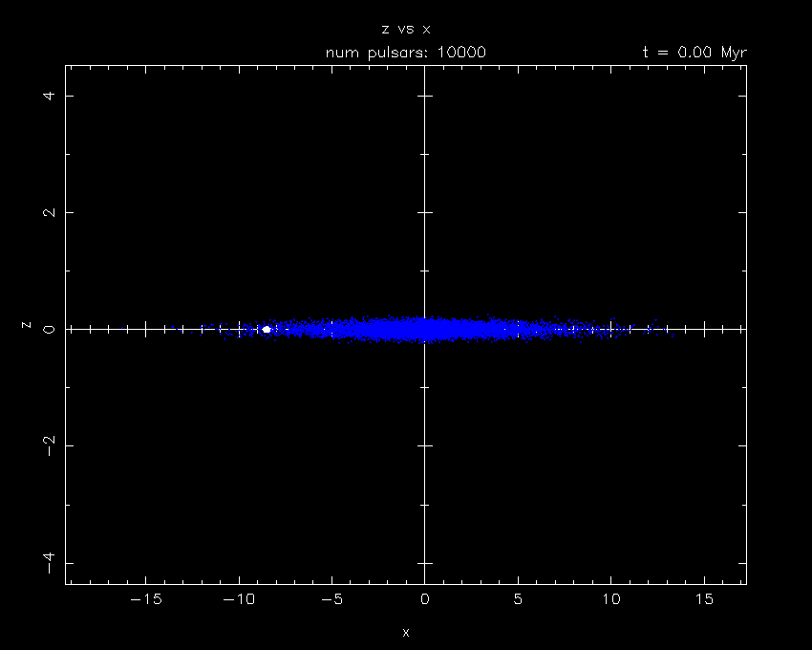The image size is (812, 650).
Task: Click the 'x' axis title at bottom
Action: [x=406, y=633]
